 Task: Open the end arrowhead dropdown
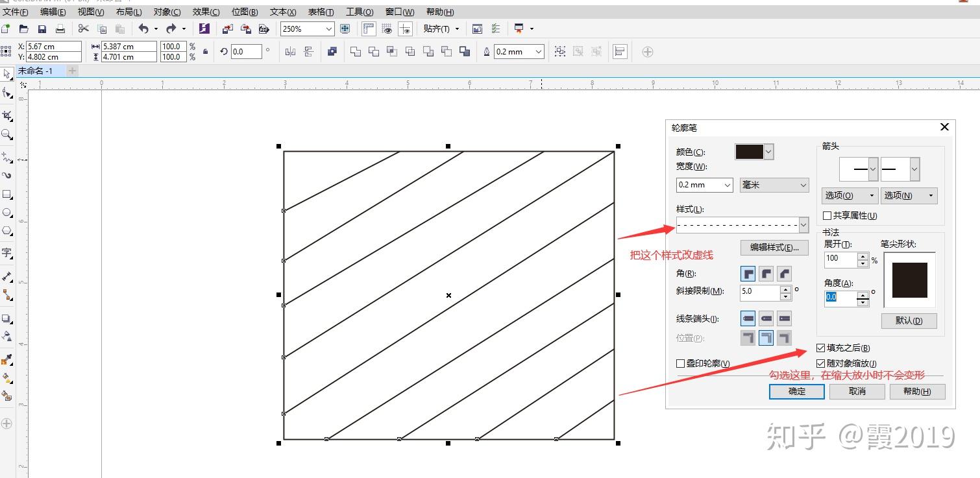coord(914,169)
